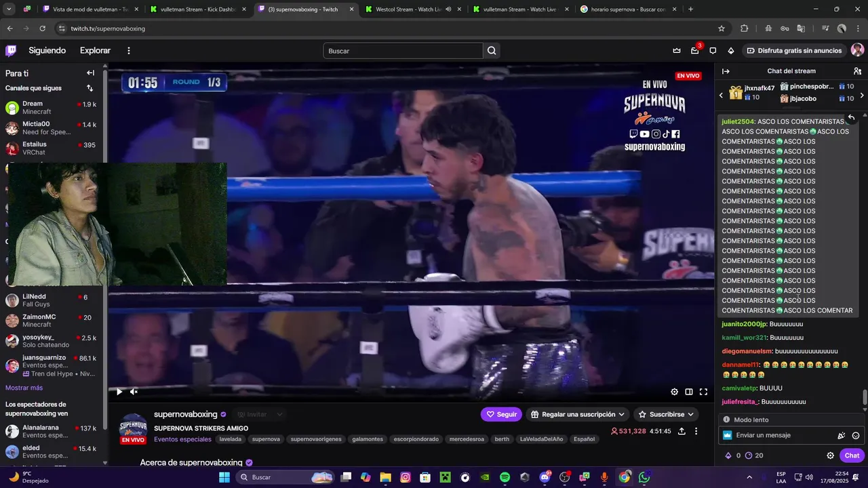This screenshot has width=868, height=488.
Task: Expand Suscribirse dropdown
Action: [x=667, y=414]
